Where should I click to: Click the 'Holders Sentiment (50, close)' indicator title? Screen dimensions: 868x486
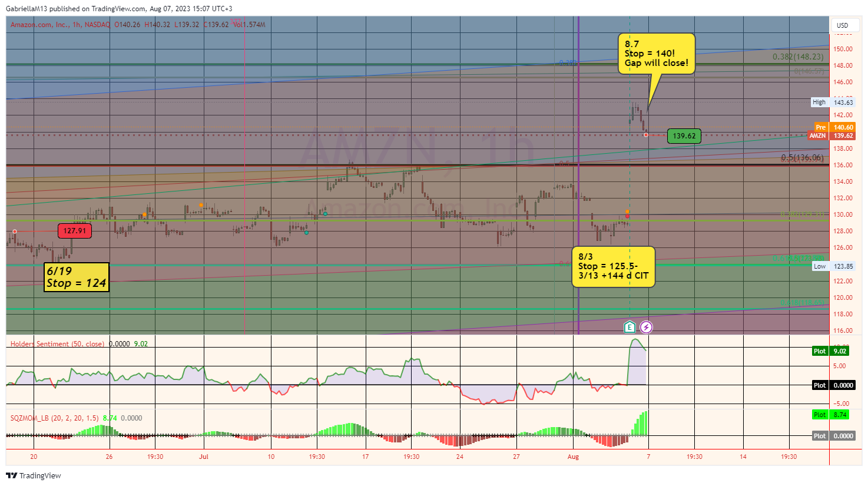[57, 344]
